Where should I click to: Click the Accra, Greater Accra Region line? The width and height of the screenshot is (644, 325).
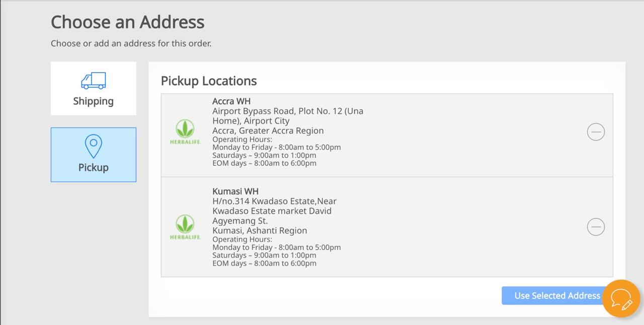268,131
